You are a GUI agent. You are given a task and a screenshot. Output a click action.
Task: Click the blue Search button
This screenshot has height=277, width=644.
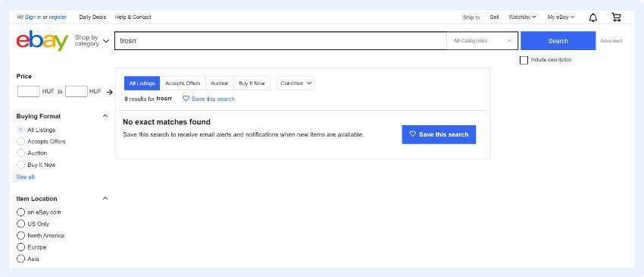tap(558, 41)
